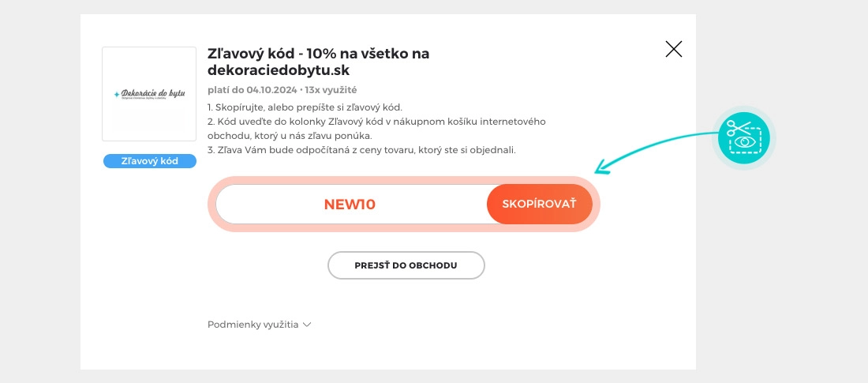Click the blue Zľavový kód badge

coord(149,161)
